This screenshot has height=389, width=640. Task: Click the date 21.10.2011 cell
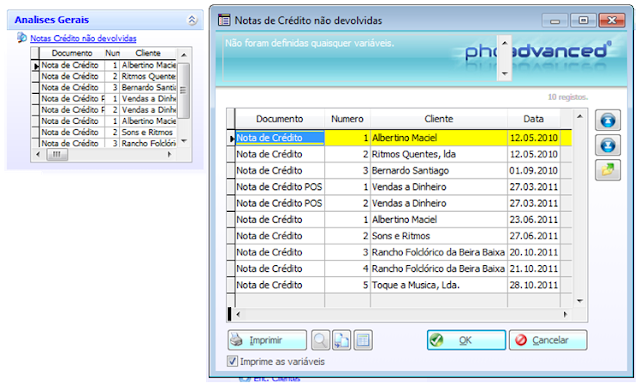pos(533,269)
